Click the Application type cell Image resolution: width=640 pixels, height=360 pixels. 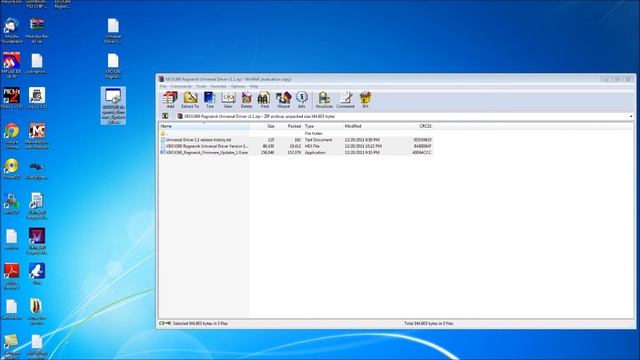point(315,152)
